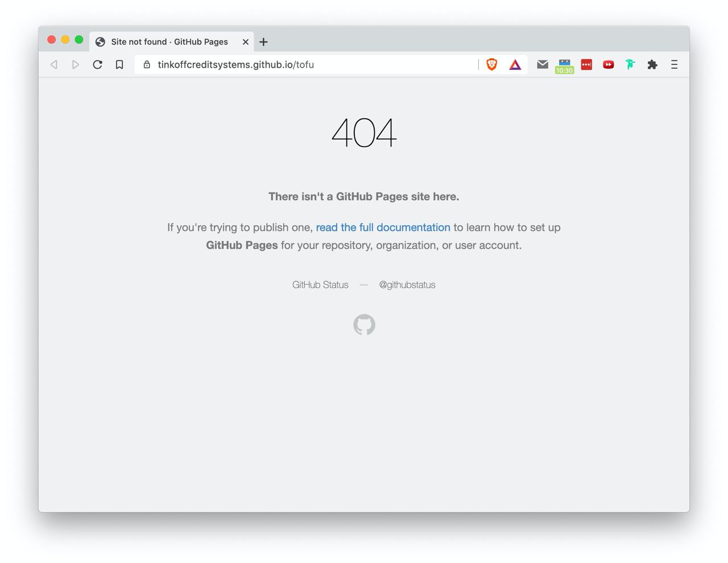Bookmark this page with bookmark icon
728x563 pixels.
pyautogui.click(x=119, y=65)
